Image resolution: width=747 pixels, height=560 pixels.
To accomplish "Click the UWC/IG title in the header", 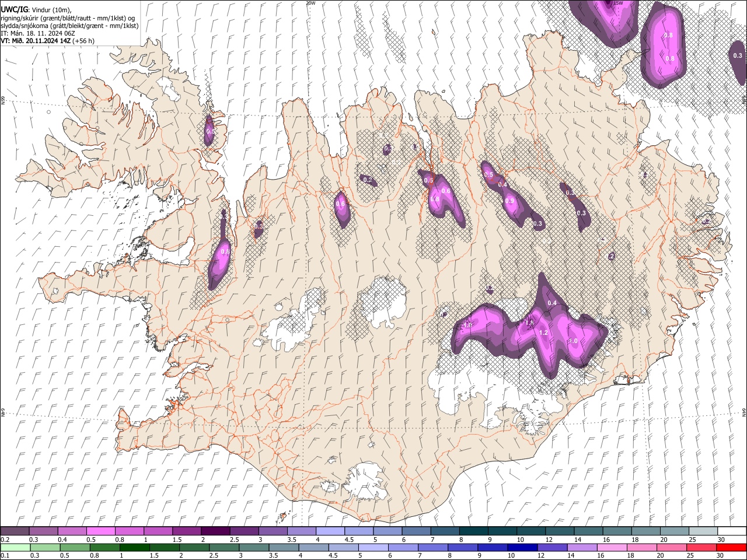I will pos(14,9).
